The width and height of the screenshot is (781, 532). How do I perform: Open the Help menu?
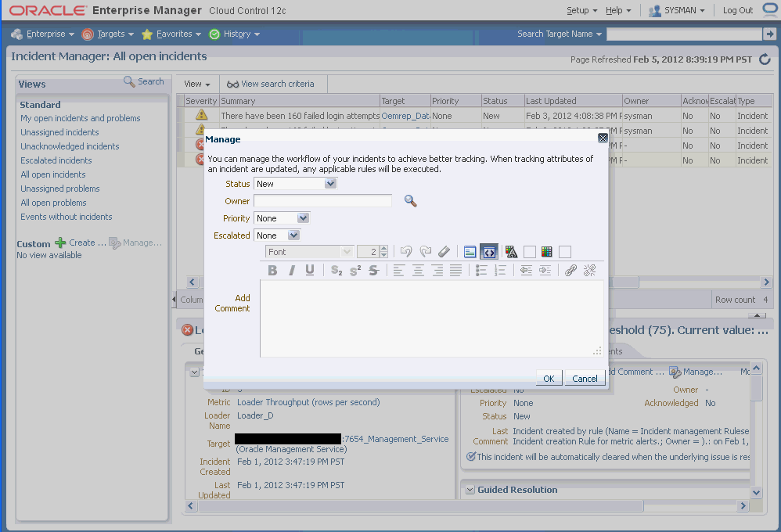[x=618, y=10]
